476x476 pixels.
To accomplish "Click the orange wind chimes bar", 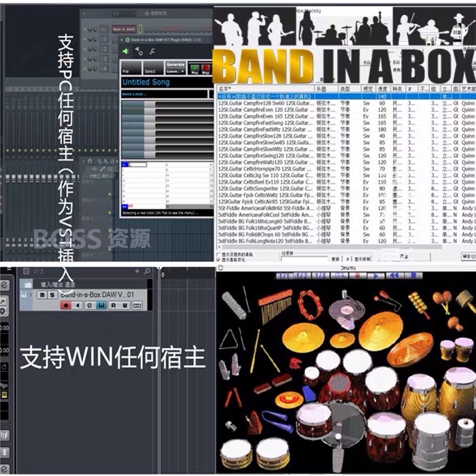I will 275,296.
